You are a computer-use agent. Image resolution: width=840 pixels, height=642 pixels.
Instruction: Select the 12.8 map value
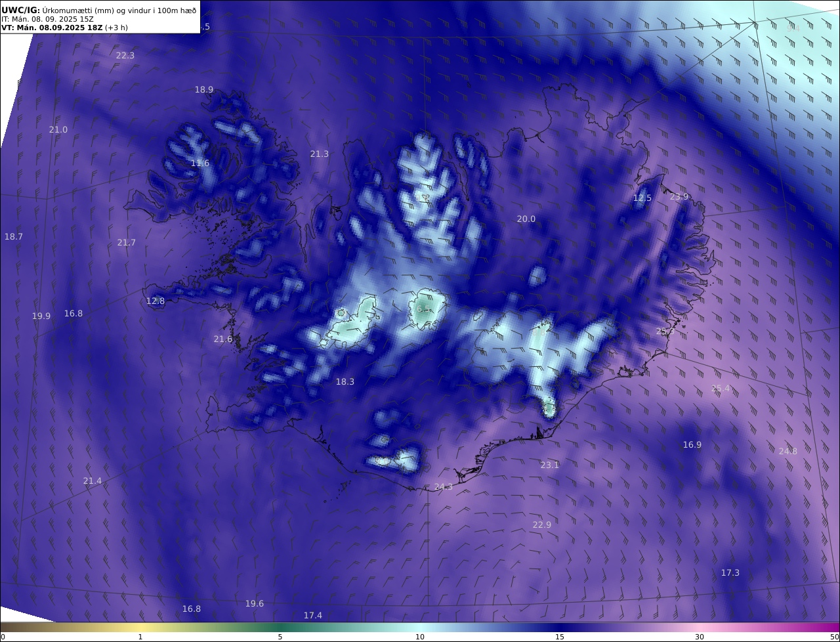[x=156, y=301]
